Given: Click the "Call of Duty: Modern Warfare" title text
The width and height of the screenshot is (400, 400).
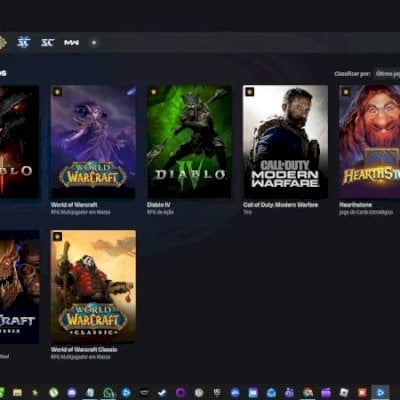Looking at the screenshot, I should pos(281,205).
